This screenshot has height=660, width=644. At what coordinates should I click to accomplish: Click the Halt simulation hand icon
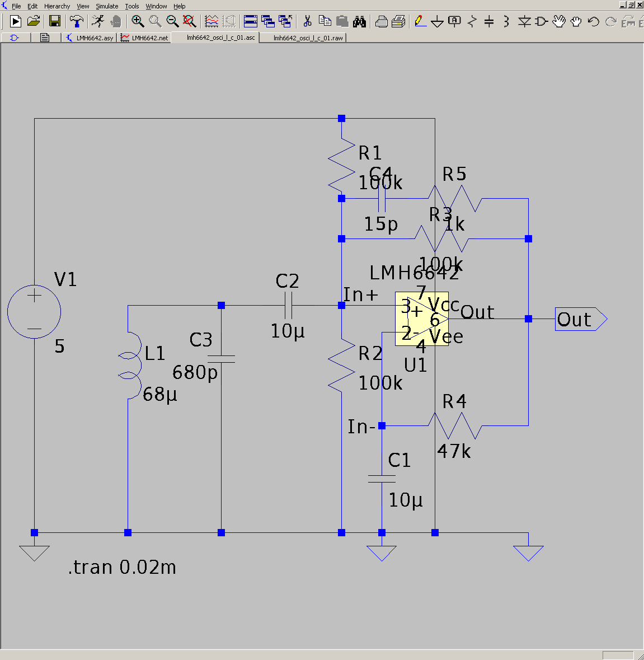tap(116, 21)
